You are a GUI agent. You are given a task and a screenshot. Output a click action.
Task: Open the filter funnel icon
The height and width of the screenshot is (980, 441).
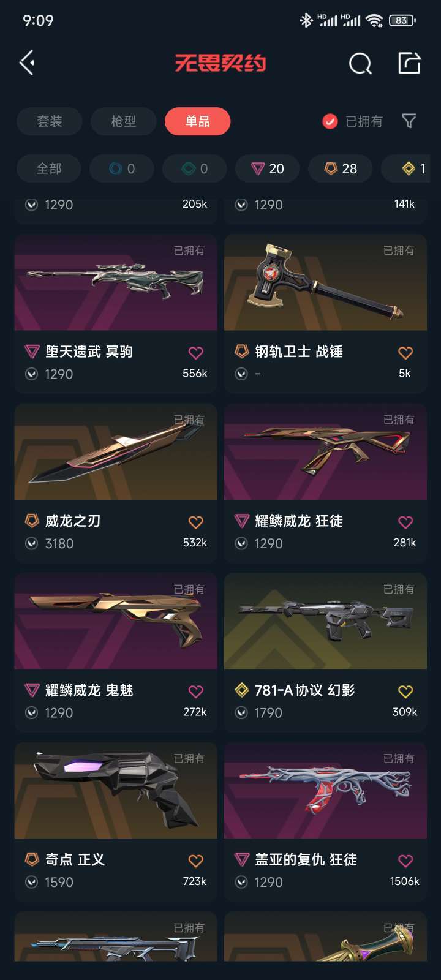pyautogui.click(x=409, y=121)
